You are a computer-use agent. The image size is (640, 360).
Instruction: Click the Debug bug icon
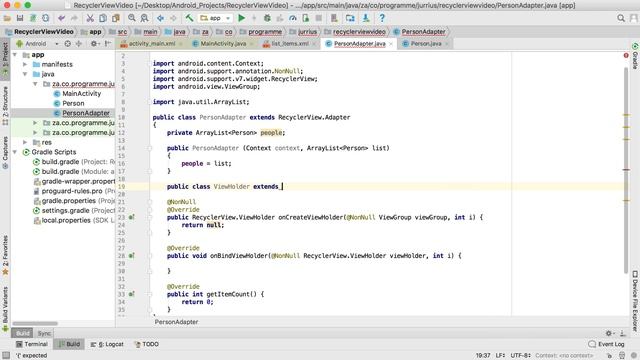tap(267, 18)
